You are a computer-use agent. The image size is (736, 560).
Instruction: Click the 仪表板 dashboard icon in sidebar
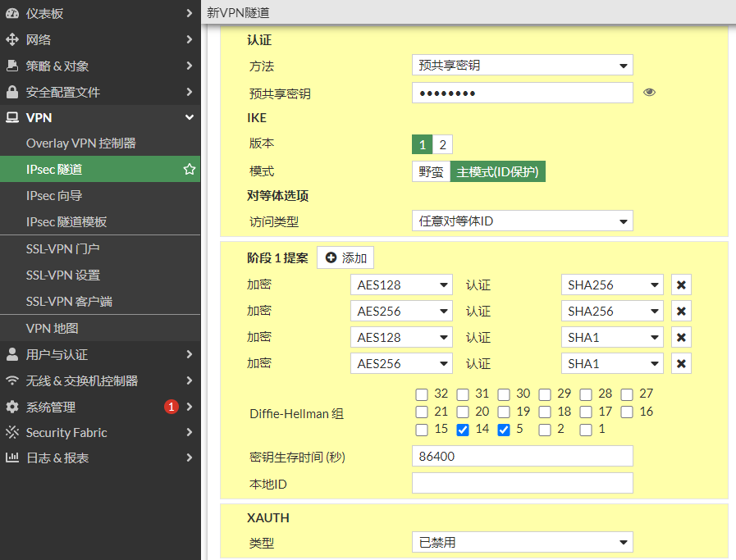click(x=12, y=13)
